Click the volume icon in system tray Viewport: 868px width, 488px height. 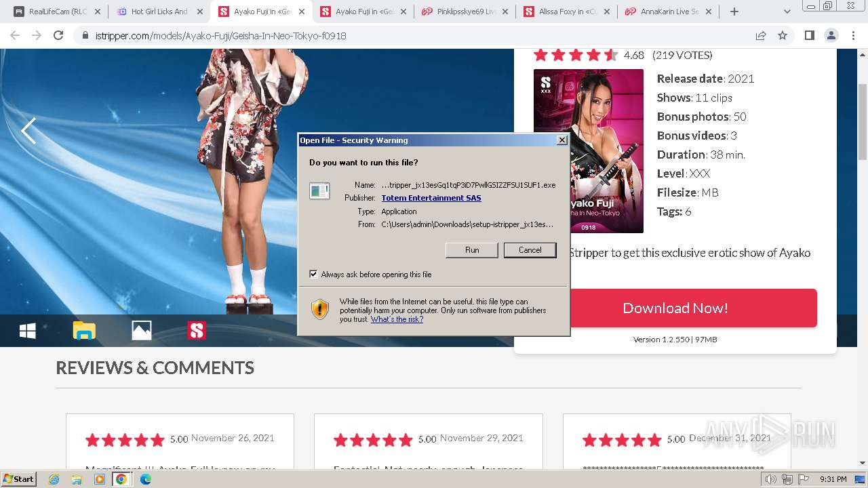771,479
